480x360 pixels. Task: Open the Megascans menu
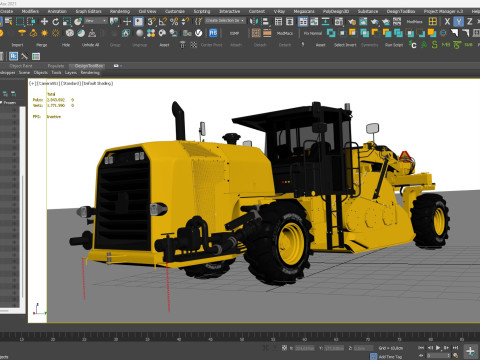pyautogui.click(x=304, y=11)
